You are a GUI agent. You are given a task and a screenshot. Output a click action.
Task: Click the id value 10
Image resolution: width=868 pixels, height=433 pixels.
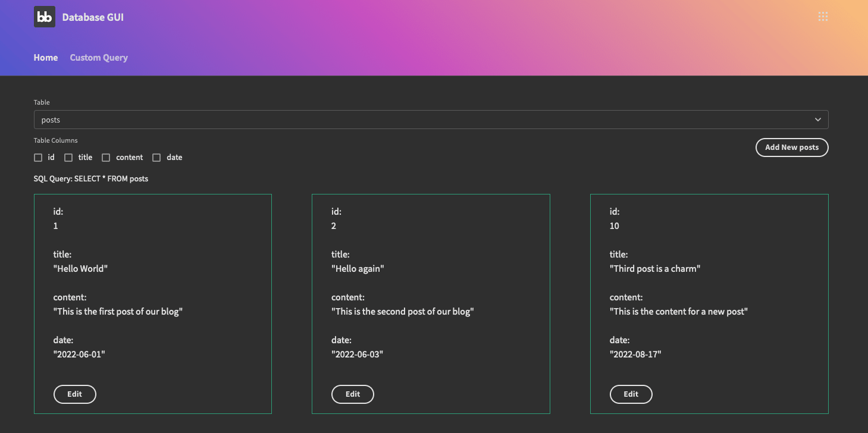click(615, 226)
